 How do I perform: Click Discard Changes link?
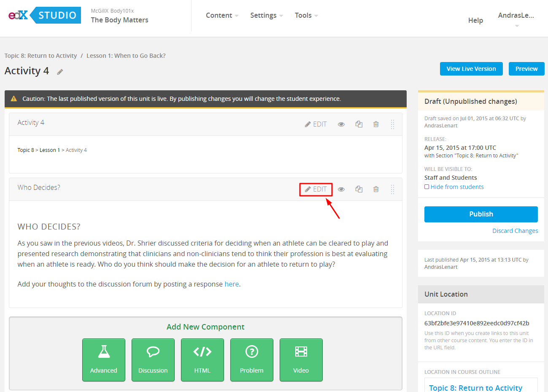point(515,231)
